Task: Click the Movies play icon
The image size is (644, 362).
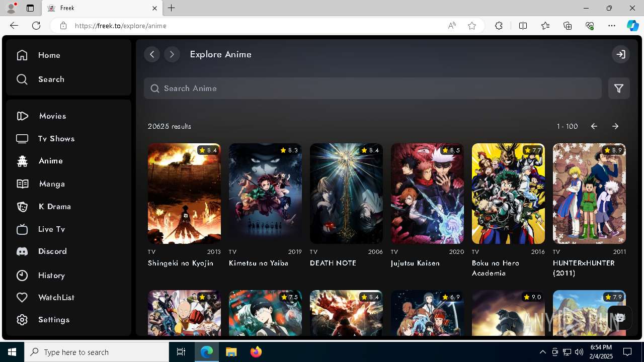Action: (x=22, y=116)
